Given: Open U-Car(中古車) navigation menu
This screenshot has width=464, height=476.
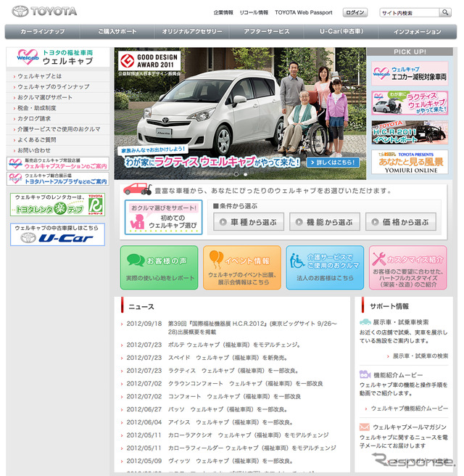Looking at the screenshot, I should pos(341,31).
